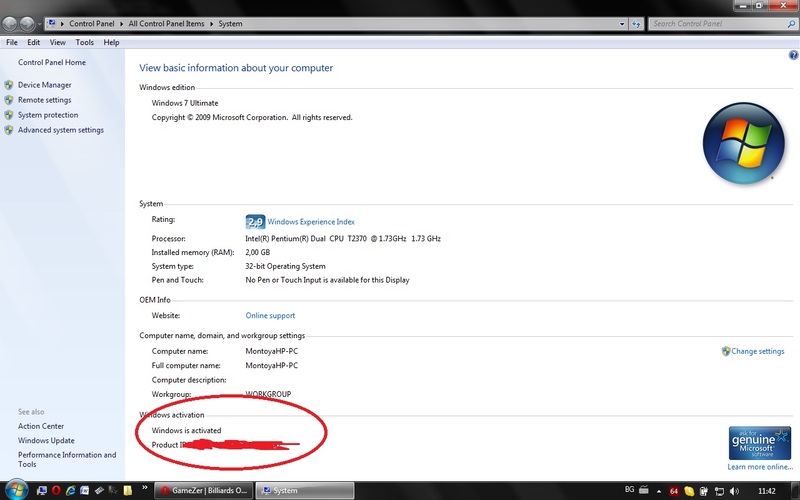Launch Internet Explorer from quick launch
The height and width of the screenshot is (500, 800).
[70, 490]
